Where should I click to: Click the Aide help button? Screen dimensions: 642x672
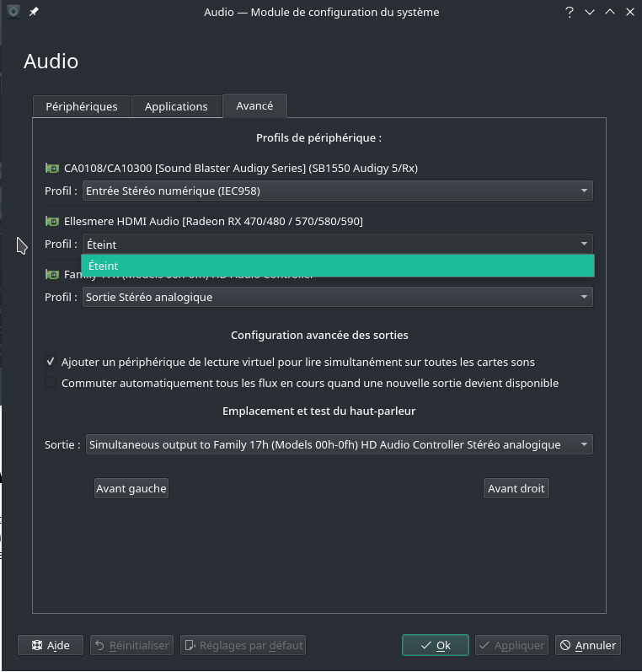coord(51,645)
